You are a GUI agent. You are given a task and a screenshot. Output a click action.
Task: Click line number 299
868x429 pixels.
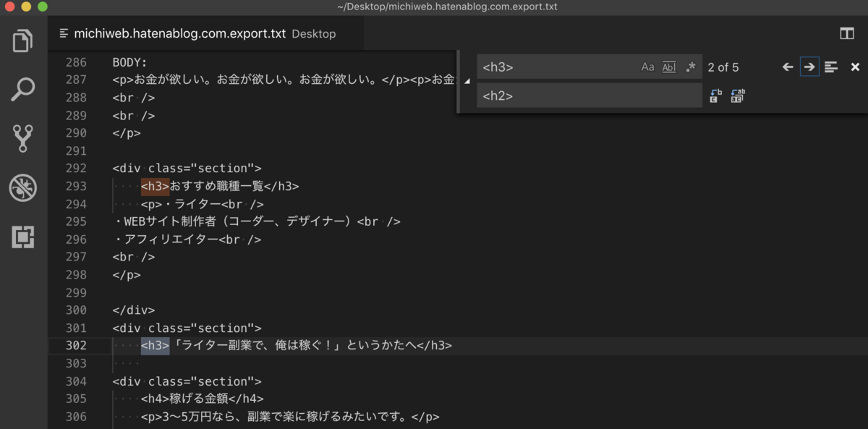75,292
